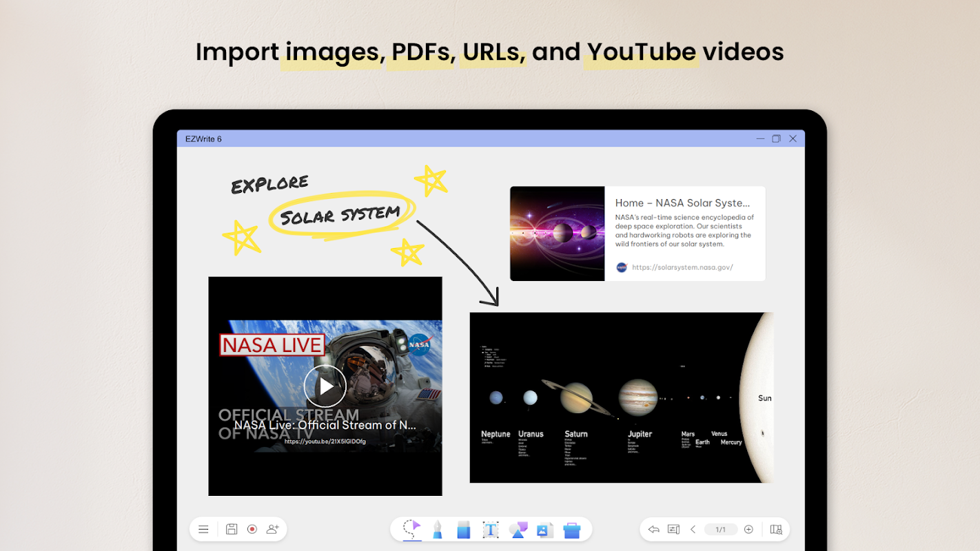Pick the Text box tool

point(490,529)
